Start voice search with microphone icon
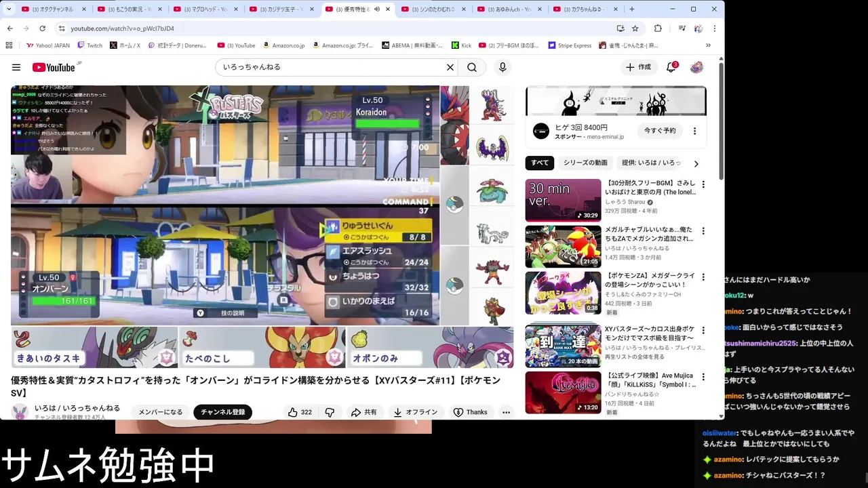 point(502,67)
